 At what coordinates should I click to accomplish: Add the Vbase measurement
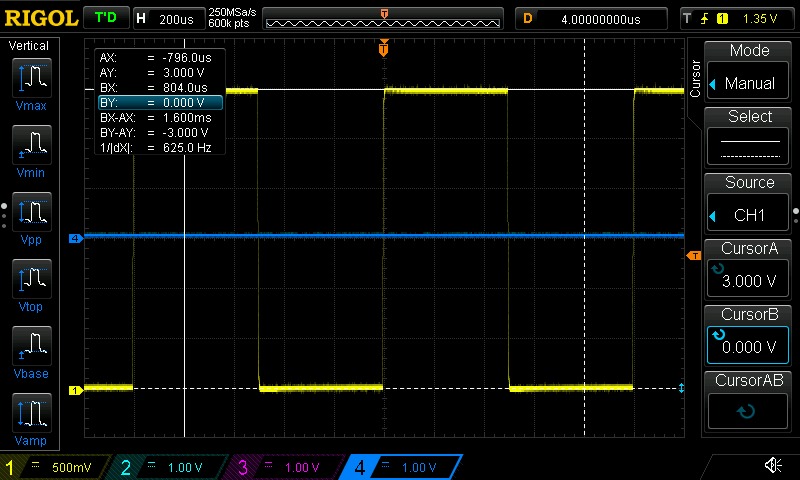pyautogui.click(x=33, y=353)
